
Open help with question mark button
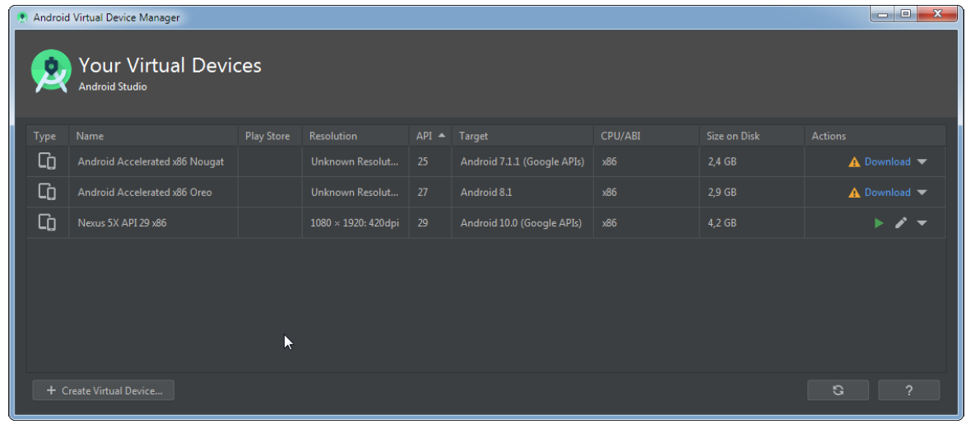908,390
